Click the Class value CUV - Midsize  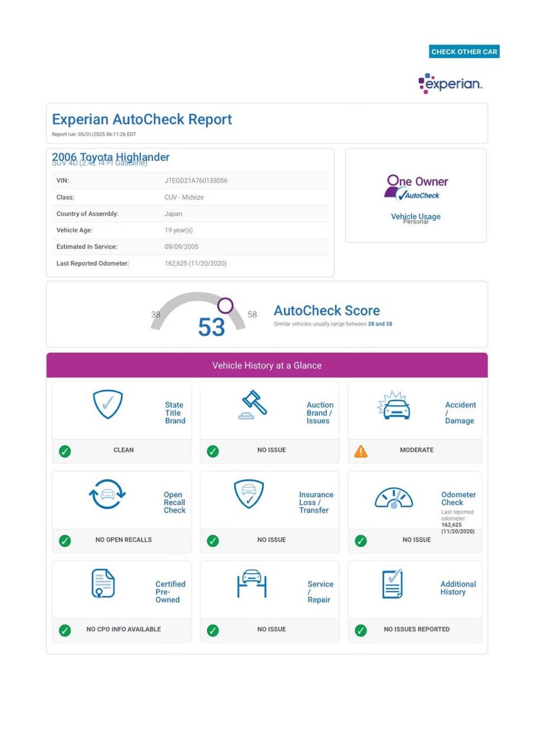pos(184,197)
